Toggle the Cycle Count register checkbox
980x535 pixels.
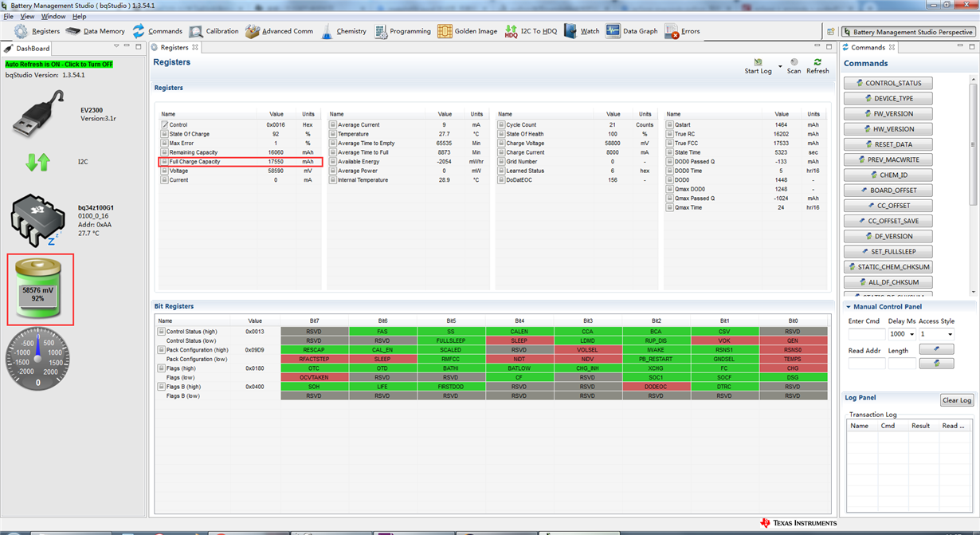(502, 125)
